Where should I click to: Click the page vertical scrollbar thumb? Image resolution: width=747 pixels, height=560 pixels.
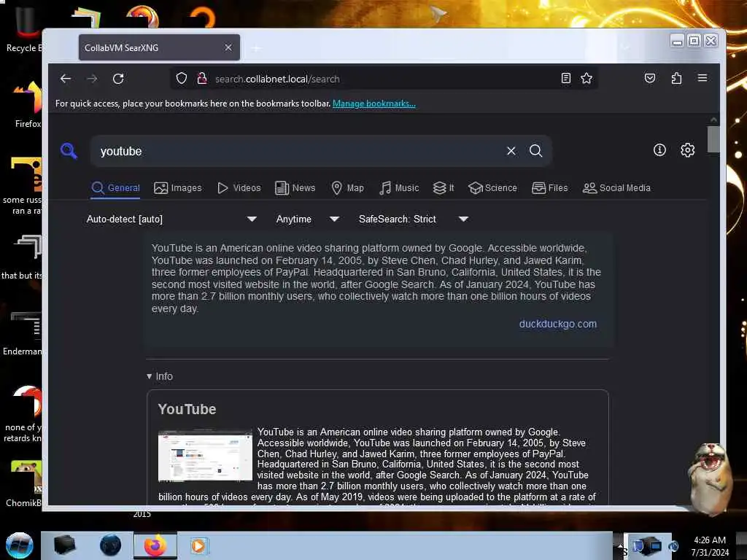point(713,139)
